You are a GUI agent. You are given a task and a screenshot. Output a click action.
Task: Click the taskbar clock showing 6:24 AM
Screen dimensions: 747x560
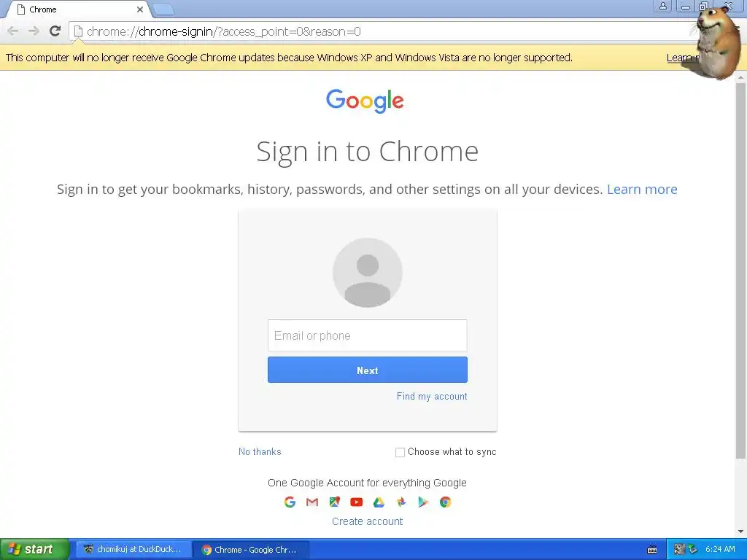pyautogui.click(x=720, y=550)
